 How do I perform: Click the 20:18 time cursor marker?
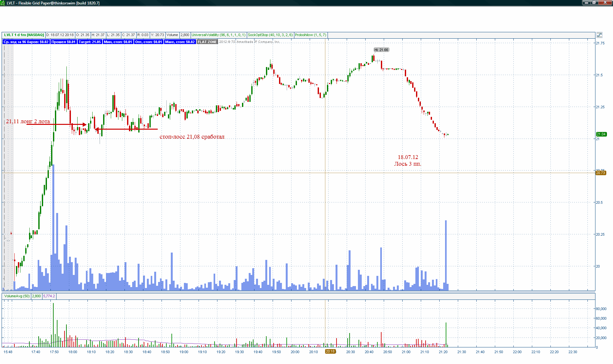pyautogui.click(x=330, y=352)
